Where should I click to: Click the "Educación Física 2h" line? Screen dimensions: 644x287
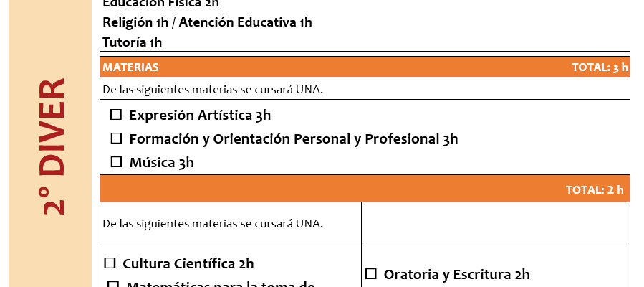coord(160,4)
